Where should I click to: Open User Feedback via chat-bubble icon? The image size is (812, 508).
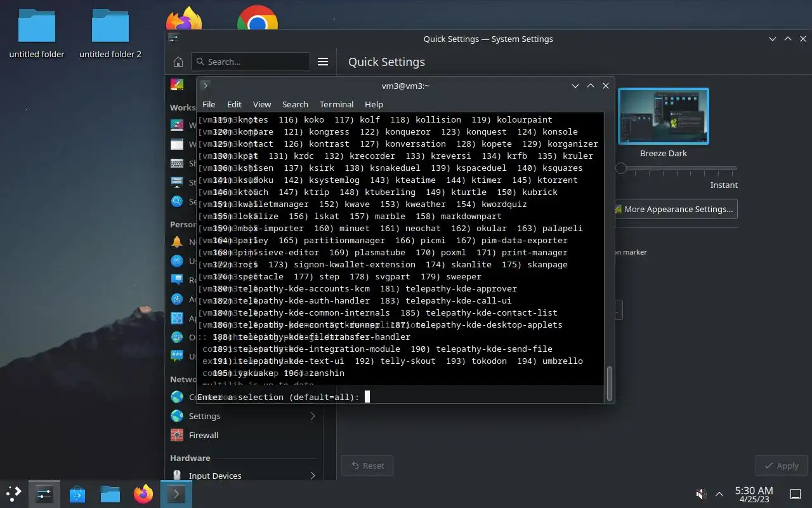(x=177, y=356)
